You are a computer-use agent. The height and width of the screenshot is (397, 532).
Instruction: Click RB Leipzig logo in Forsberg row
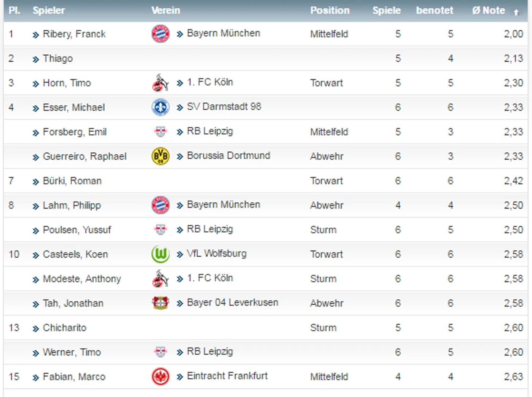pyautogui.click(x=160, y=132)
